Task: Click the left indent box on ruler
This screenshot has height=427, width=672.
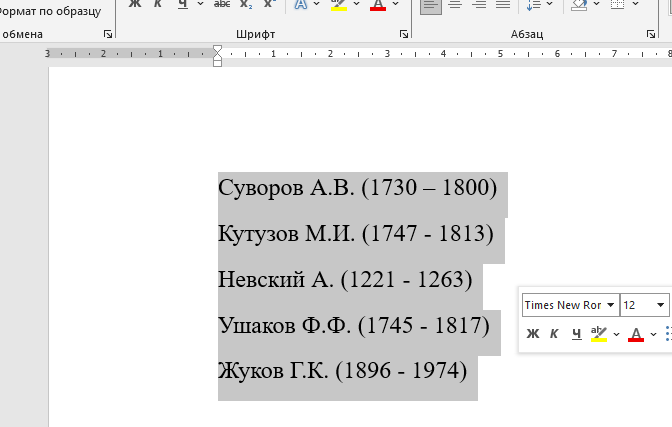Action: 217,63
